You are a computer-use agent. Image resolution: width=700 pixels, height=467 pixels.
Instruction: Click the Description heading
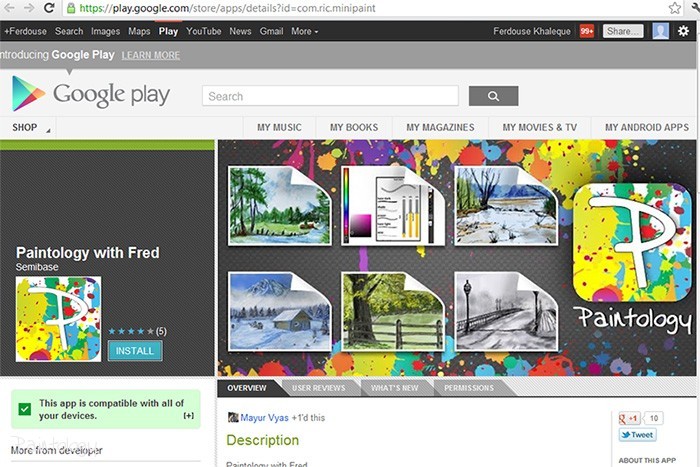click(262, 440)
